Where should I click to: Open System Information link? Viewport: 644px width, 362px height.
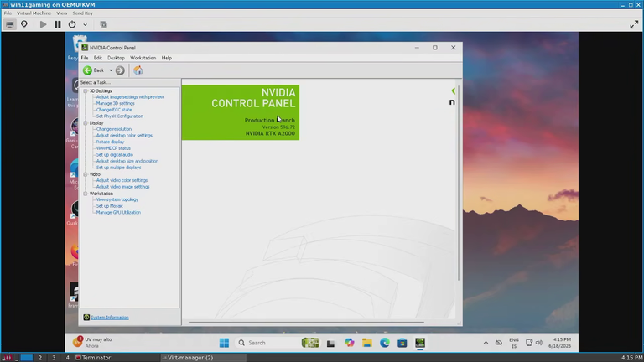click(x=110, y=318)
